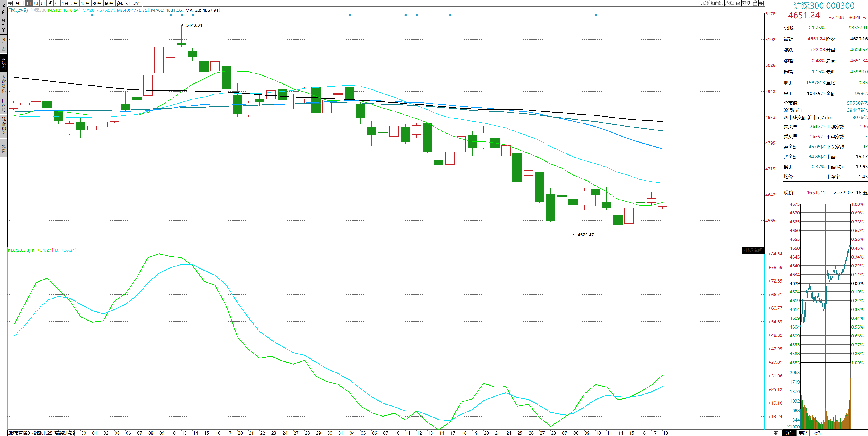
Task: Click the 加自选 add-to-watchlist button
Action: coord(717,3)
